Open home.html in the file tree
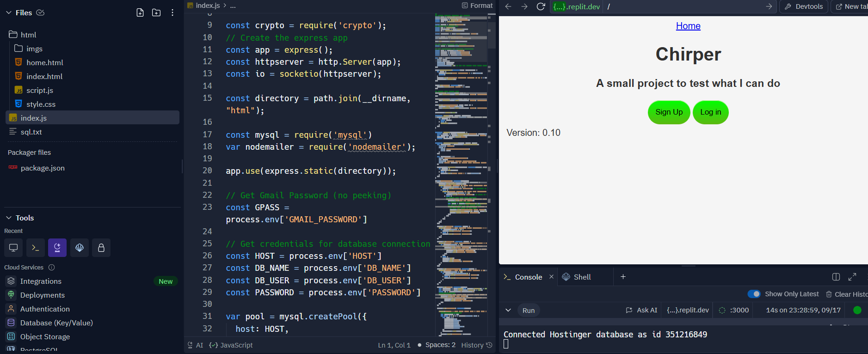Screen dimensions: 868x354 [44, 62]
